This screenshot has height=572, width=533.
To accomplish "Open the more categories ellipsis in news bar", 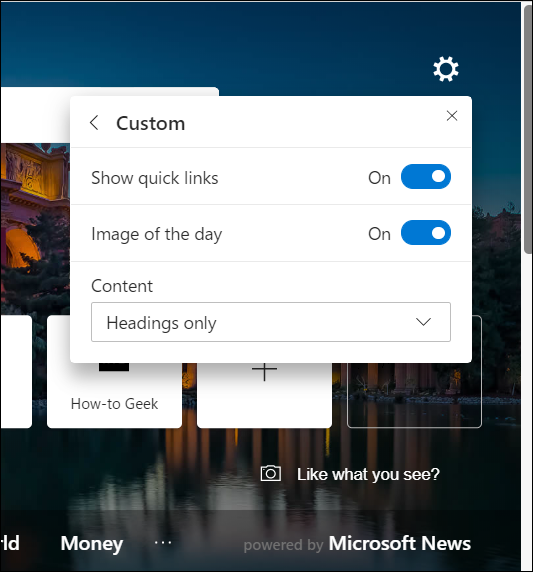I will click(x=163, y=542).
